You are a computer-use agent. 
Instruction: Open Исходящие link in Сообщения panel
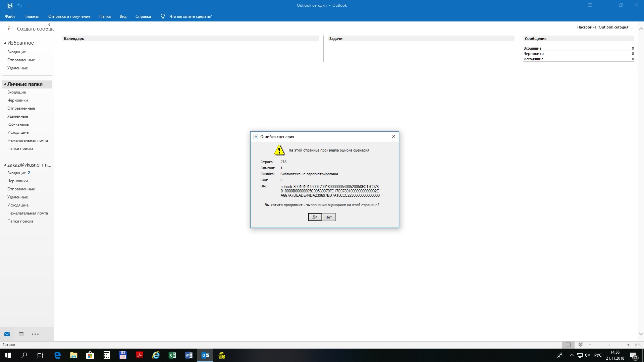[x=533, y=59]
